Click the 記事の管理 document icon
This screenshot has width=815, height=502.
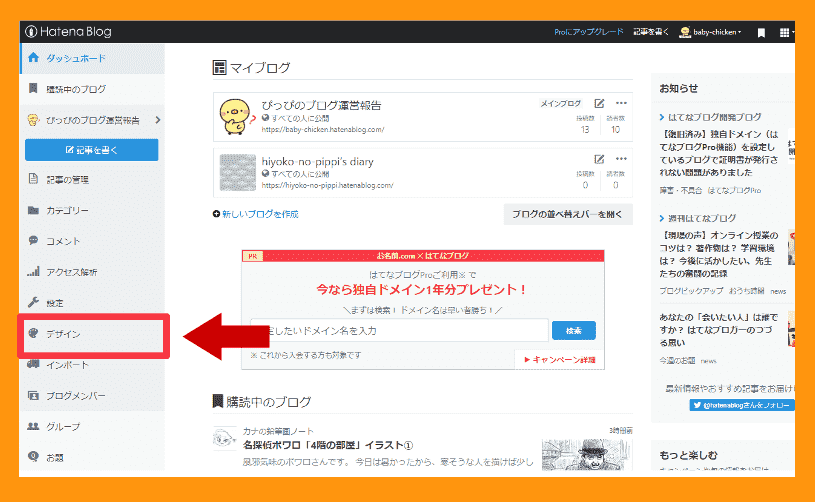pos(33,179)
